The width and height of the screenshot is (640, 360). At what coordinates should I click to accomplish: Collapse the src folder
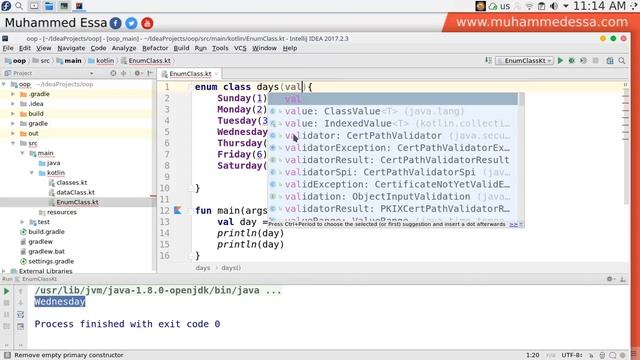coord(13,143)
